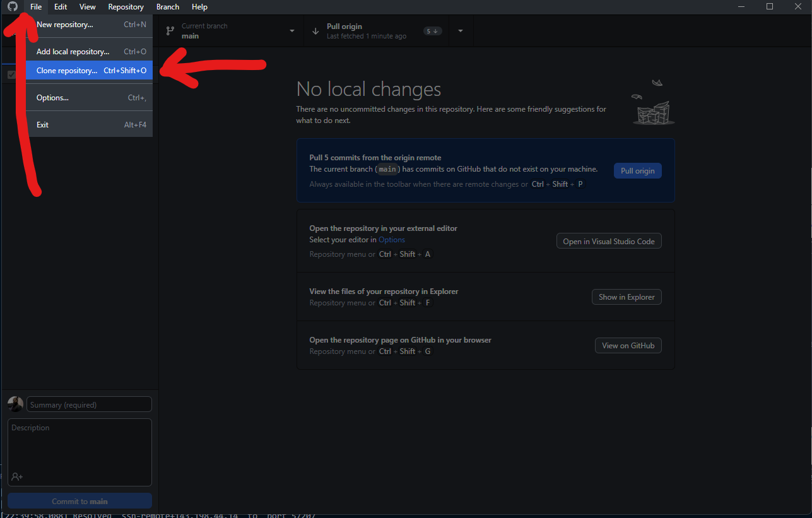Image resolution: width=812 pixels, height=518 pixels.
Task: Click the user avatar beside Summary field
Action: click(15, 404)
